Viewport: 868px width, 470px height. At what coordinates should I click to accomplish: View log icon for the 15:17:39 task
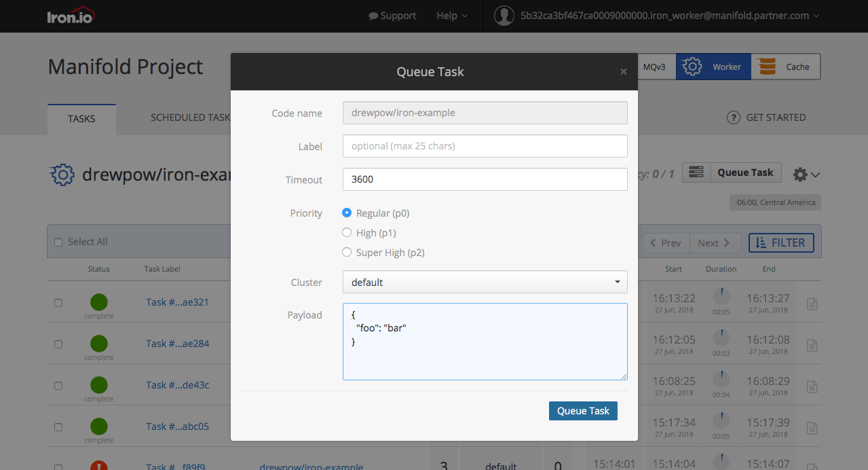812,428
